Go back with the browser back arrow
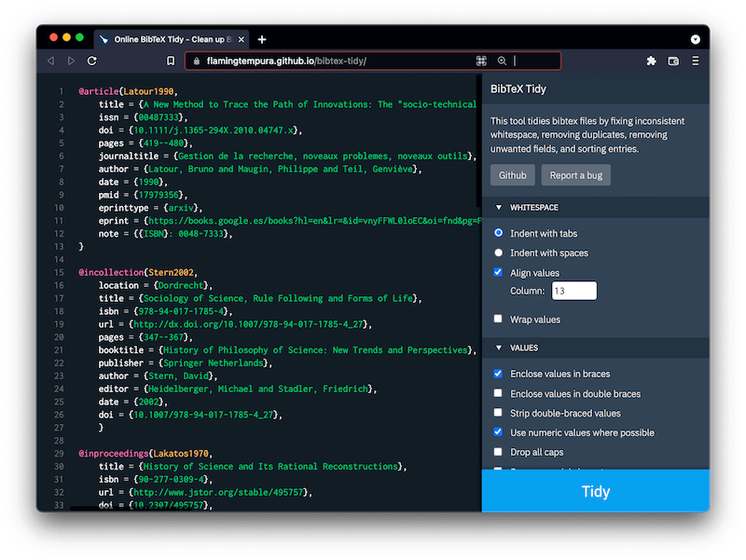 (x=51, y=61)
